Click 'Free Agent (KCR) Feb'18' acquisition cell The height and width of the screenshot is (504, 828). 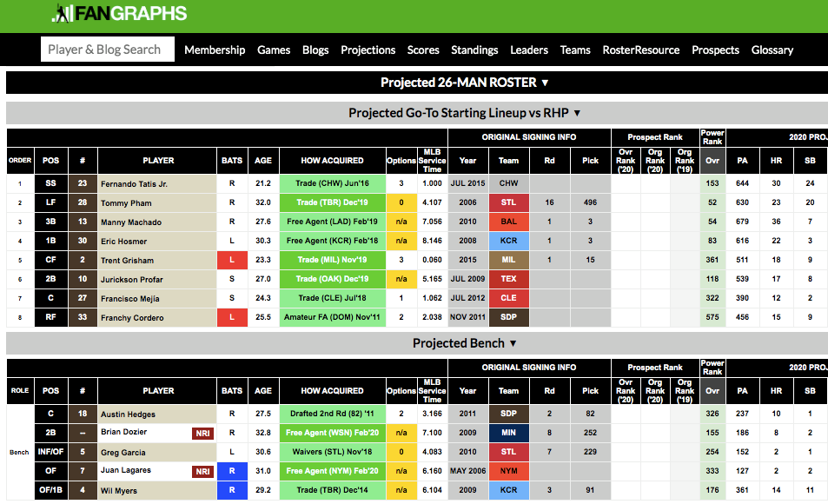coord(332,241)
